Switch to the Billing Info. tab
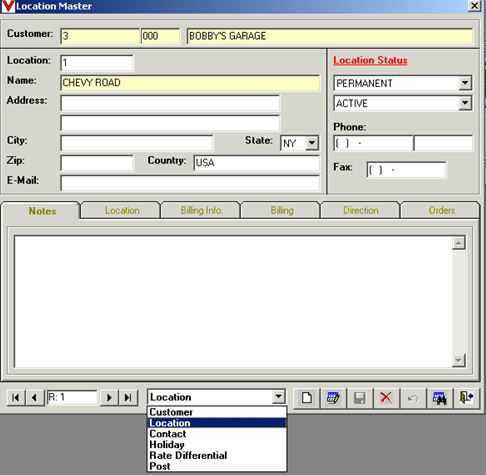The height and width of the screenshot is (475, 486). coord(201,210)
